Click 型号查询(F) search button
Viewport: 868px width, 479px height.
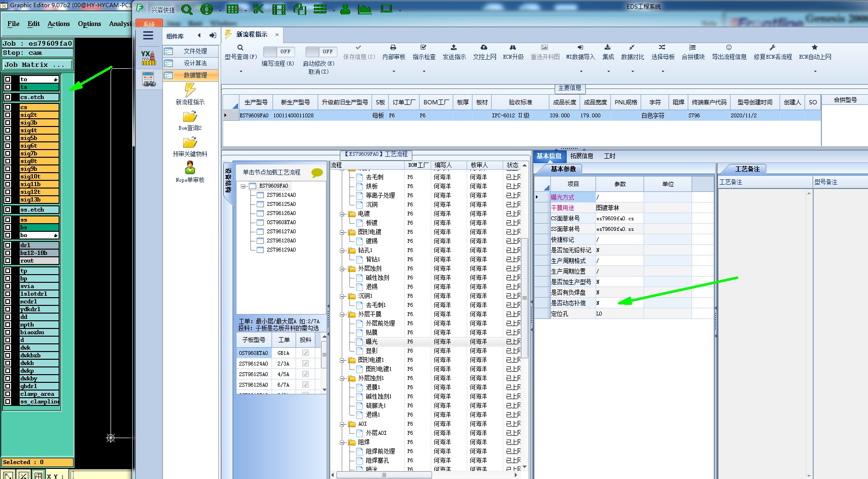pos(241,52)
